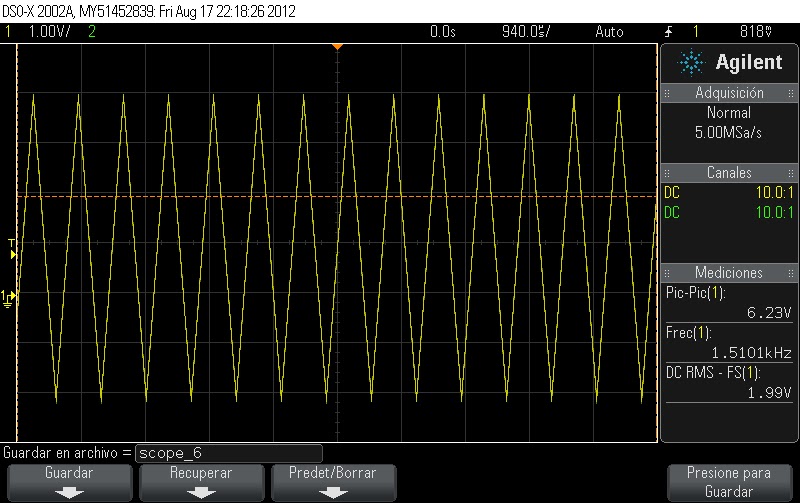Click the orange dashed trigger level line
Image resolution: width=800 pixels, height=503 pixels.
click(x=337, y=196)
